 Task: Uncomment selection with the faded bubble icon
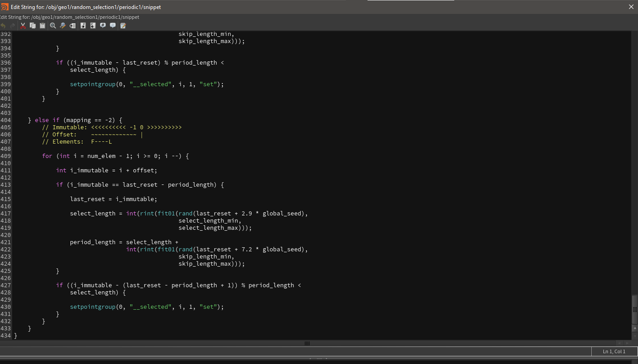click(113, 26)
